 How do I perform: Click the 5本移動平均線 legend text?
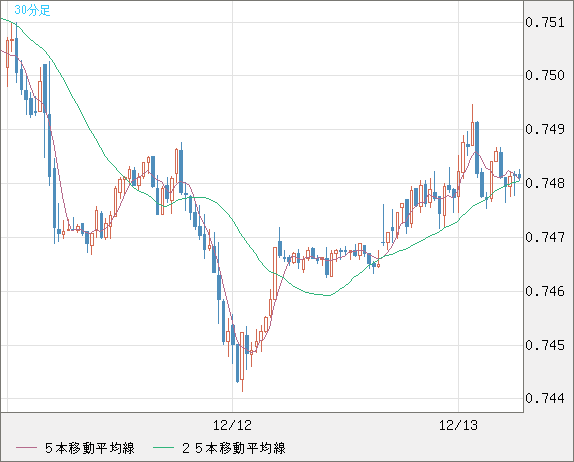coord(90,448)
